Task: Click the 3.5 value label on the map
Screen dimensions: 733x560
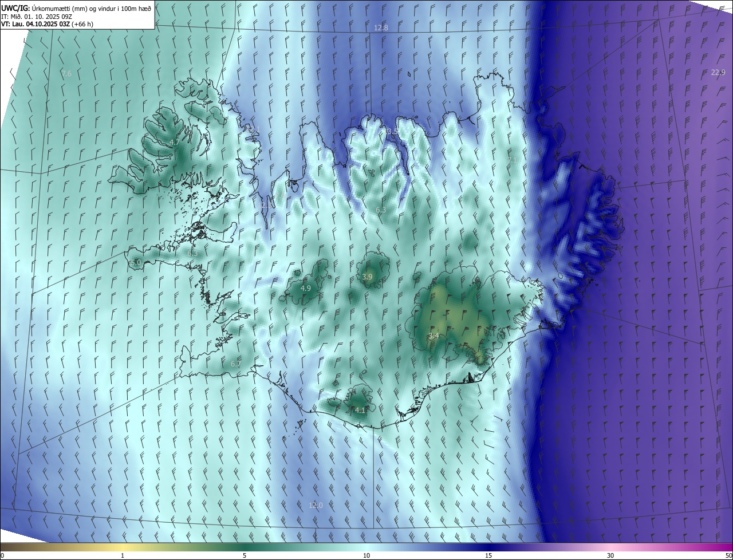Action: 392,132
